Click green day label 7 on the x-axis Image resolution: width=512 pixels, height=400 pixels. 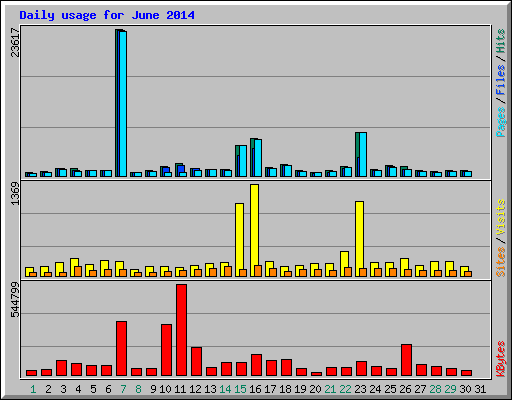tap(123, 389)
